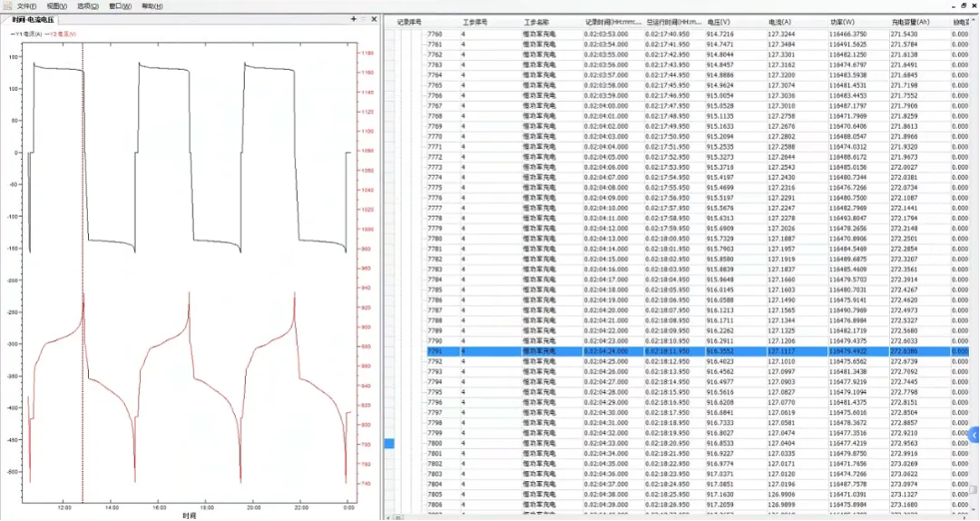
Task: Toggle the Y2 电压(V) legend entry
Action: click(x=61, y=33)
